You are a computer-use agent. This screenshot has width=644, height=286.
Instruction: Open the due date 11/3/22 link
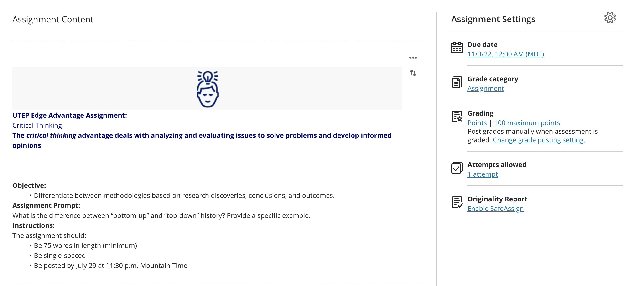click(505, 54)
